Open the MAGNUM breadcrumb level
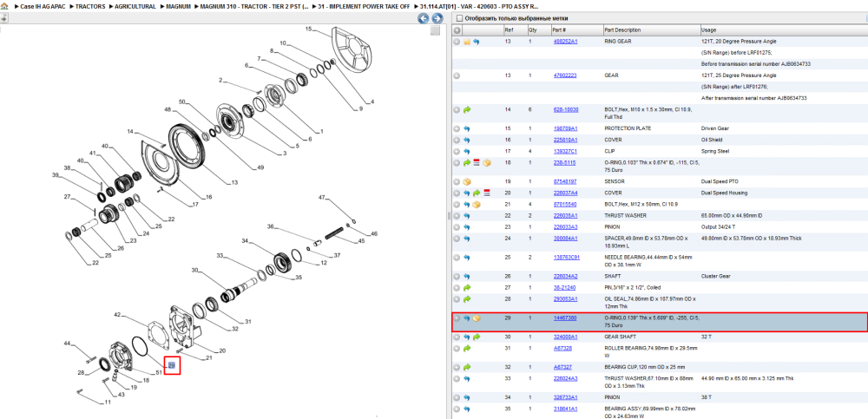The height and width of the screenshot is (419, 868). [x=178, y=6]
